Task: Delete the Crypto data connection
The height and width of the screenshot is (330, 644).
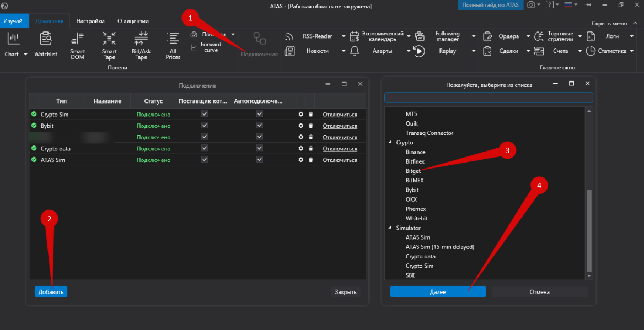Action: click(311, 149)
